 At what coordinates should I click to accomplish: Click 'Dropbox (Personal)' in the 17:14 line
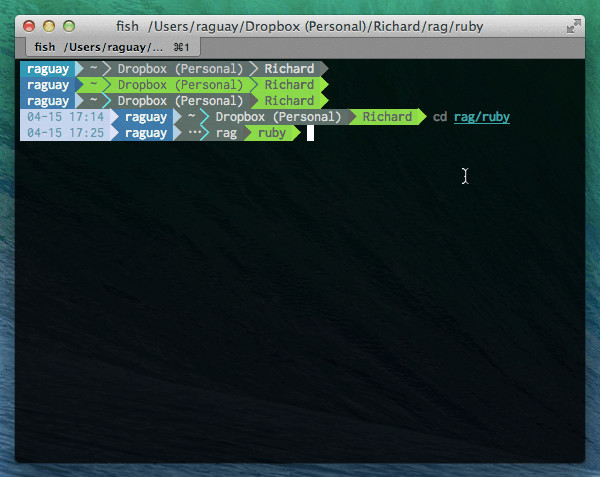(278, 117)
